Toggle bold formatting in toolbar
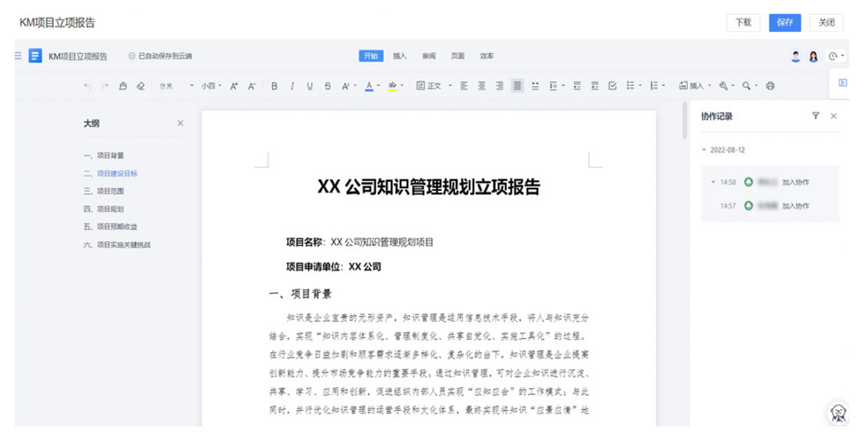 274,86
